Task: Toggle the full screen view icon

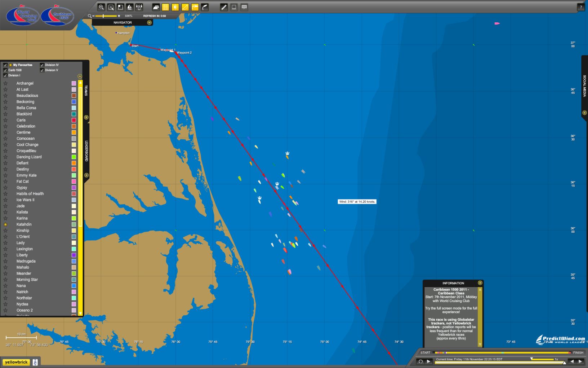Action: tap(120, 7)
